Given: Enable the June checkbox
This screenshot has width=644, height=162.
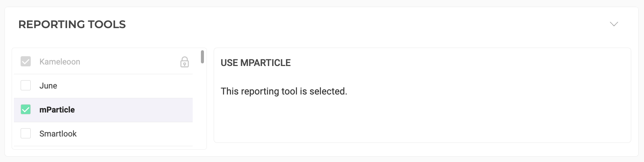Looking at the screenshot, I should click(x=26, y=85).
